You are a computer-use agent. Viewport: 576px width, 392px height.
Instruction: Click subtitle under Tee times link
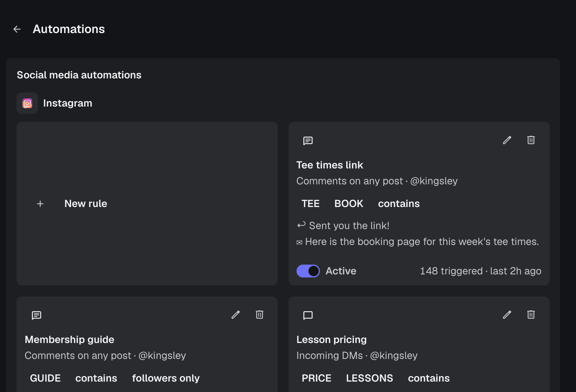(377, 181)
